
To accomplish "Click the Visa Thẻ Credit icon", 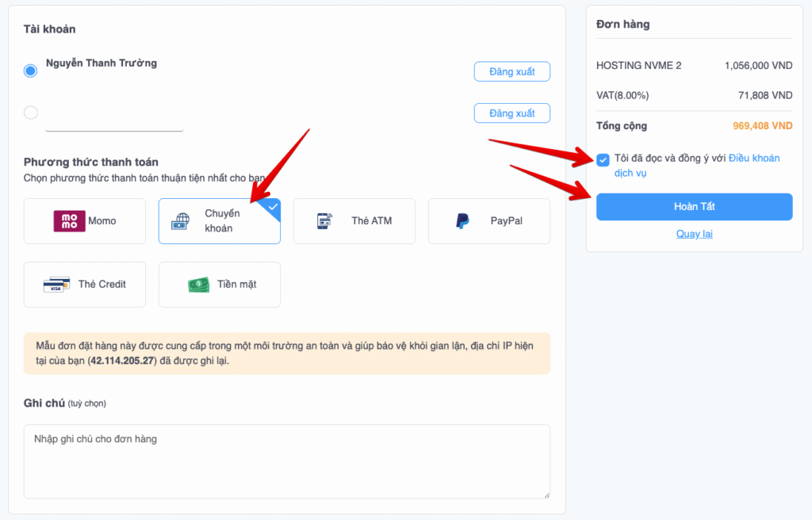I will 56,285.
